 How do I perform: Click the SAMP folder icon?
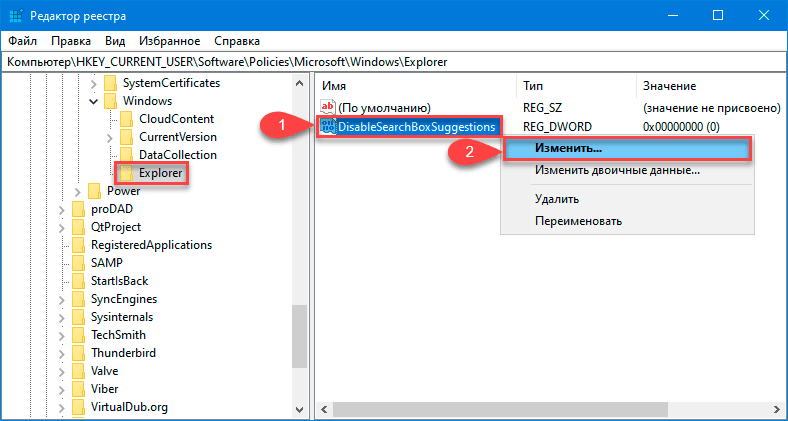tap(78, 263)
